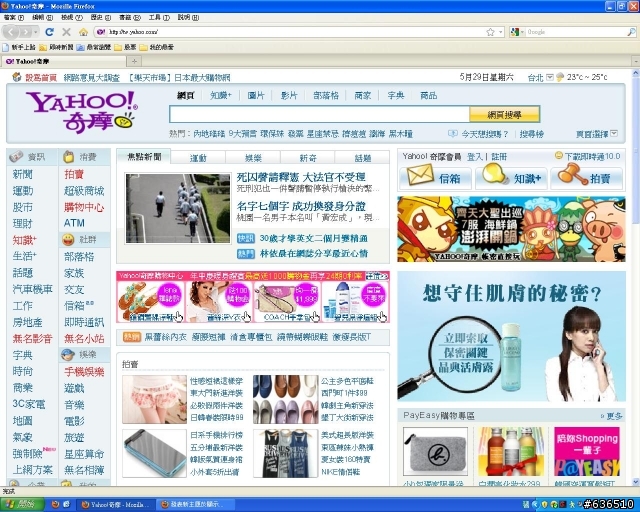Open the 歷史 menu
This screenshot has width=640, height=512.
[x=100, y=18]
